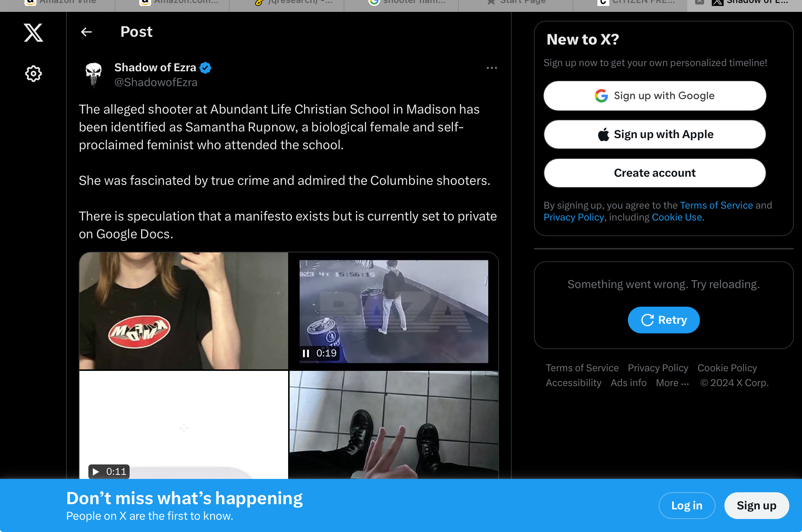This screenshot has height=532, width=802.
Task: Click the Shadow of Ezra display name
Action: [155, 68]
